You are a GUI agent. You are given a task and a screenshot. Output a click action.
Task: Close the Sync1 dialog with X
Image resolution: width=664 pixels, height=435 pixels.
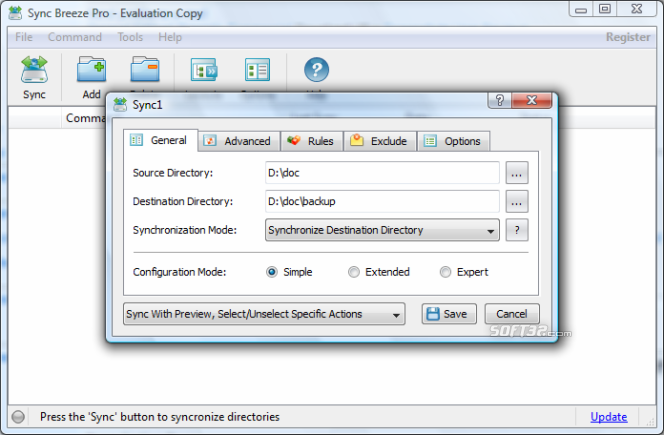tap(531, 100)
